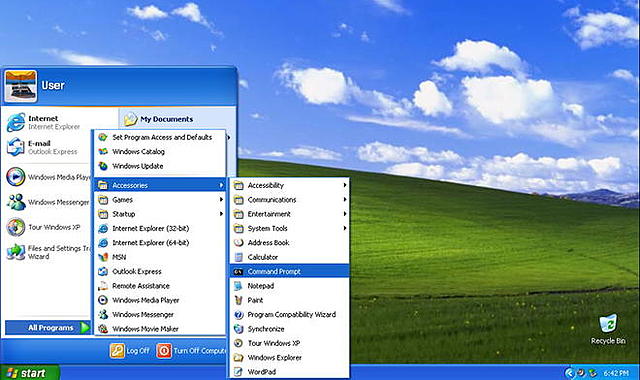Image resolution: width=640 pixels, height=380 pixels.
Task: Select the Remote Assistance text entry
Action: pos(141,286)
